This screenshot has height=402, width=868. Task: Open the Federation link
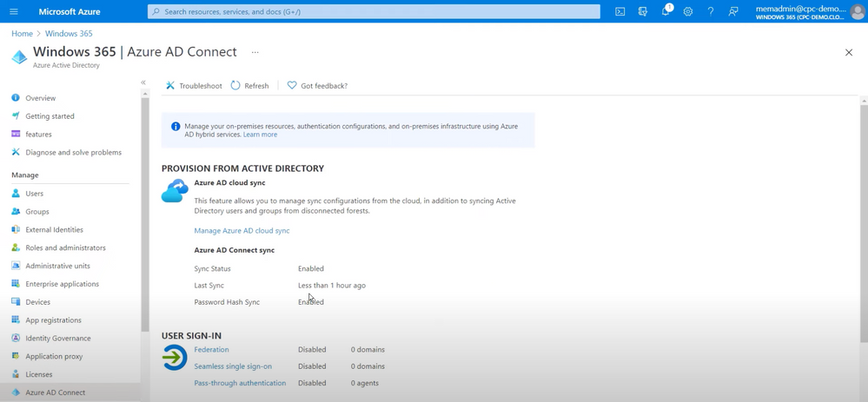tap(211, 350)
